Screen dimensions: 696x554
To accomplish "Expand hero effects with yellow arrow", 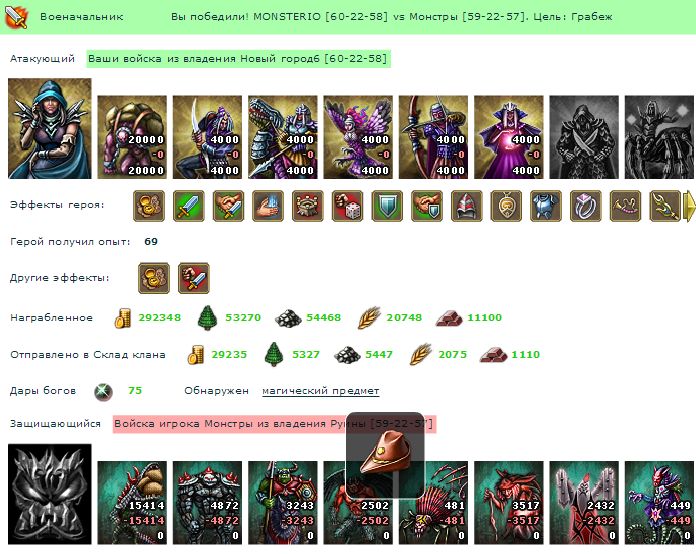I will (689, 206).
